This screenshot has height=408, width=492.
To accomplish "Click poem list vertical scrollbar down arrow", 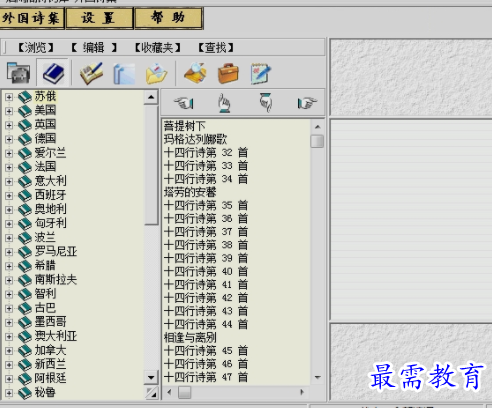I will click(x=317, y=377).
